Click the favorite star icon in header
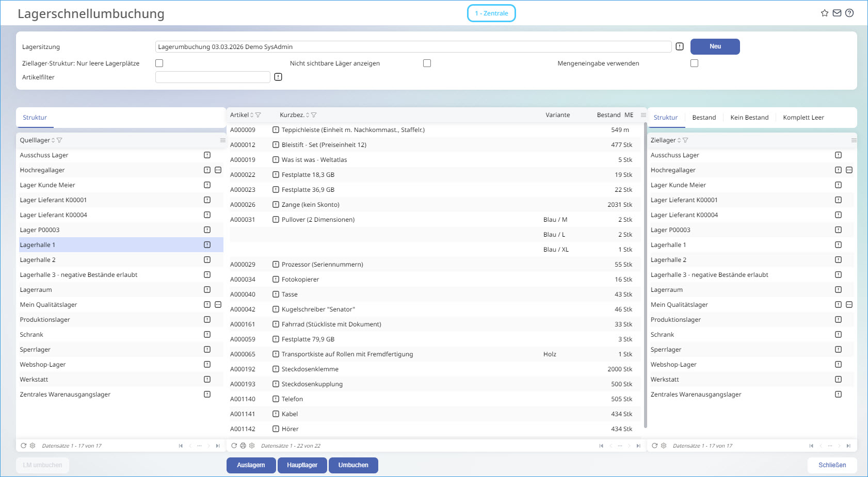 click(825, 13)
